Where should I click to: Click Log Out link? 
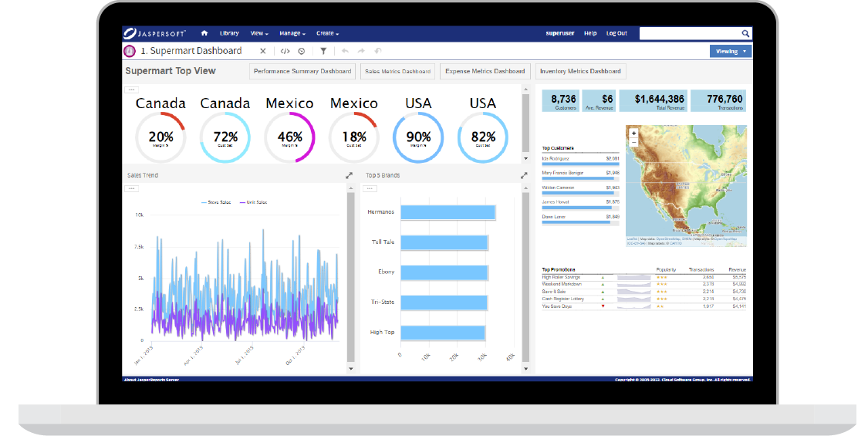point(616,33)
